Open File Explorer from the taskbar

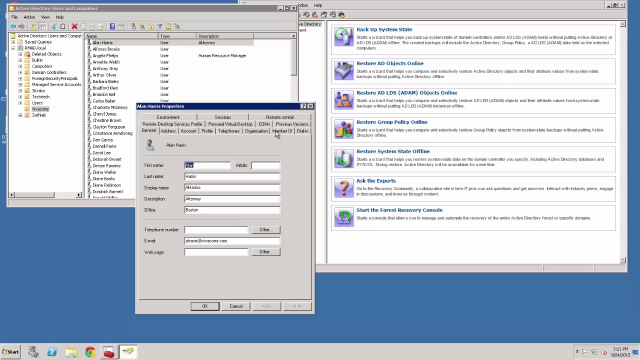coord(71,352)
